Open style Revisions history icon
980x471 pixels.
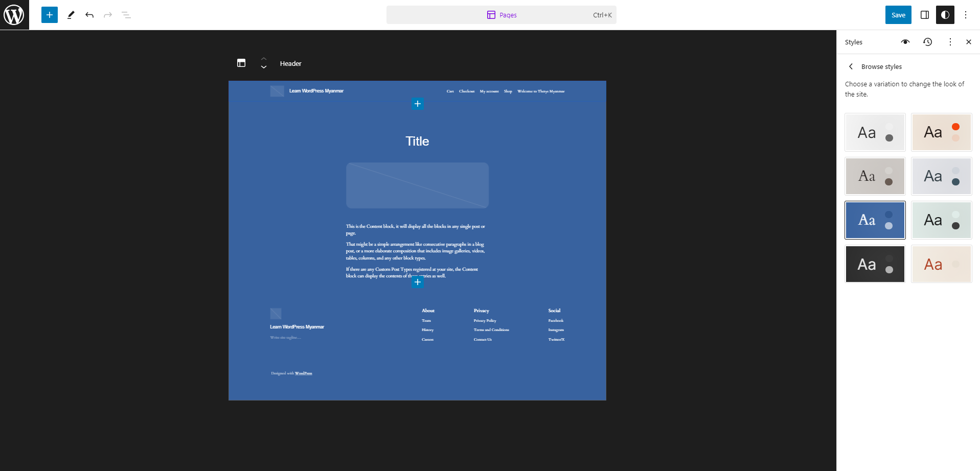pos(927,42)
